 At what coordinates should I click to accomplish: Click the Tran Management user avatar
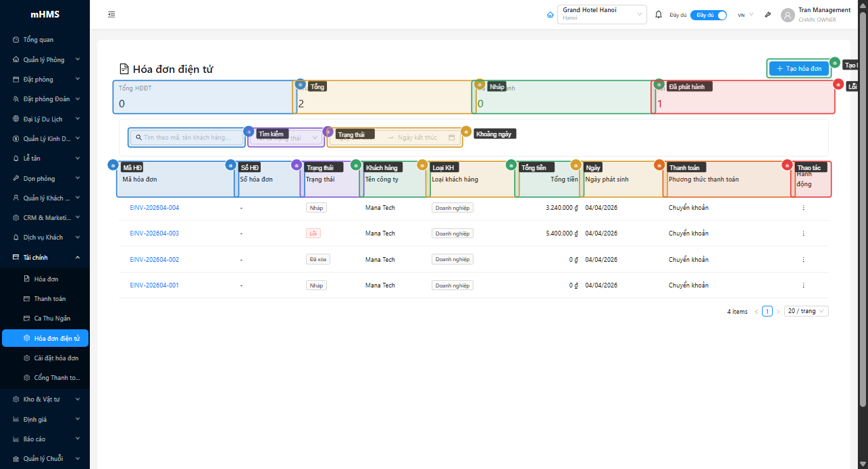point(788,15)
